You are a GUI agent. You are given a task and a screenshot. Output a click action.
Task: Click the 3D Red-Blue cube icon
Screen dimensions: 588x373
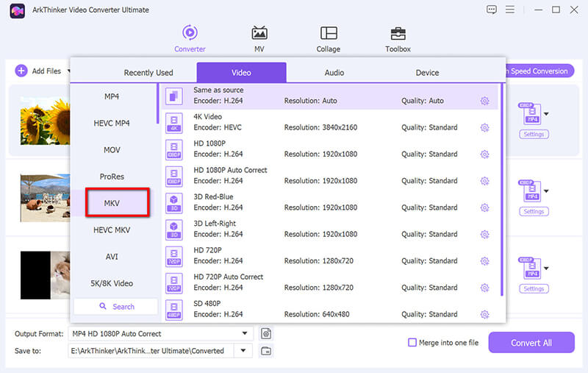pyautogui.click(x=174, y=203)
